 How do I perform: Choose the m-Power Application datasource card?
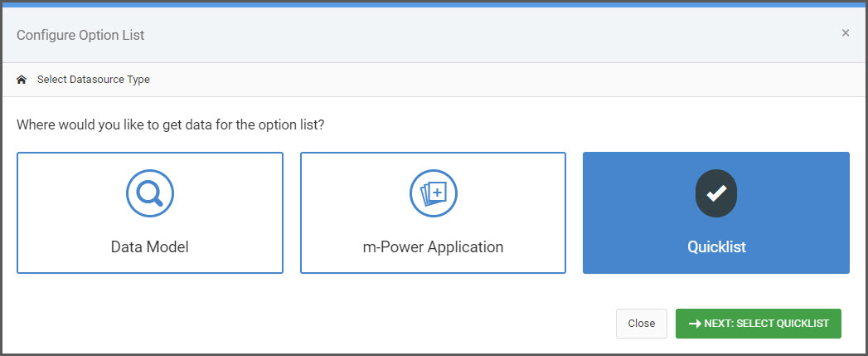click(433, 213)
